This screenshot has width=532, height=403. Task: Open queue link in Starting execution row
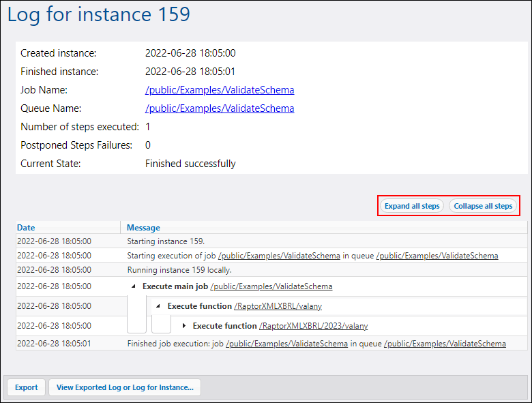click(437, 256)
